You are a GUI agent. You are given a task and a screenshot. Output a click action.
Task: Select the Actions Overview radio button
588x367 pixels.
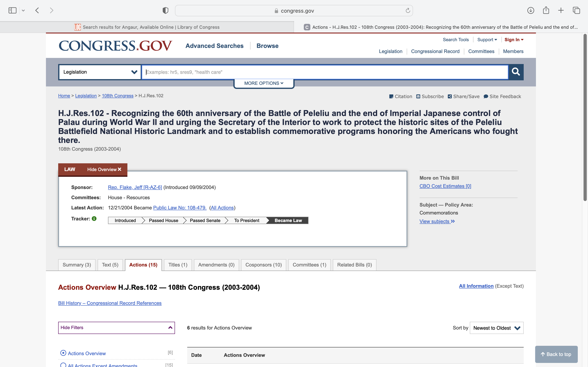click(63, 353)
